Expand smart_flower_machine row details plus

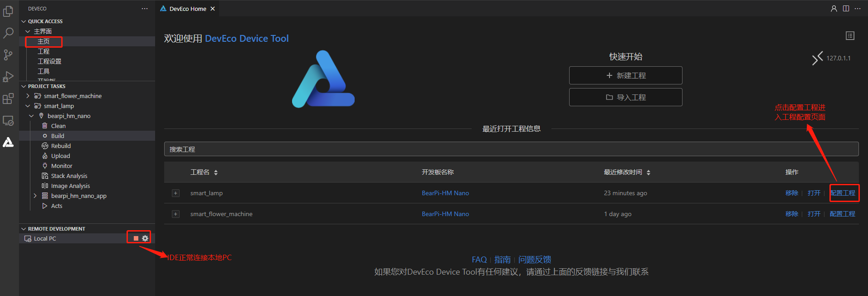[x=176, y=214]
